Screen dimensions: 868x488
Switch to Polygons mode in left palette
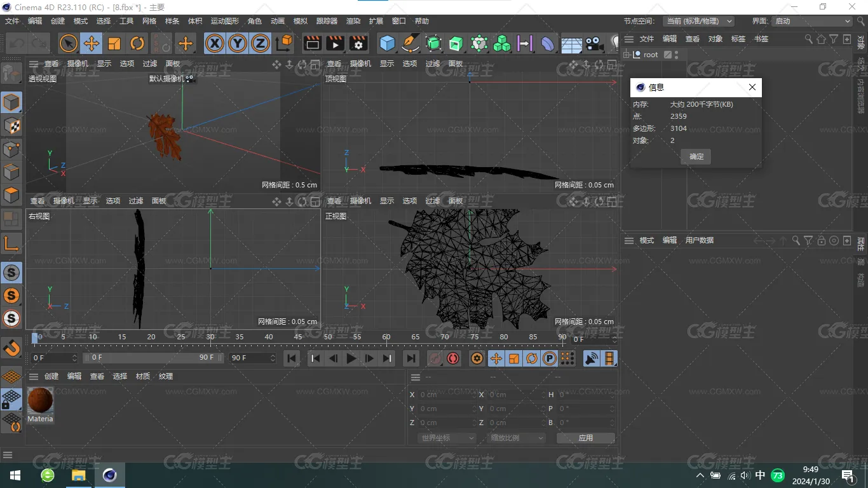tap(11, 195)
